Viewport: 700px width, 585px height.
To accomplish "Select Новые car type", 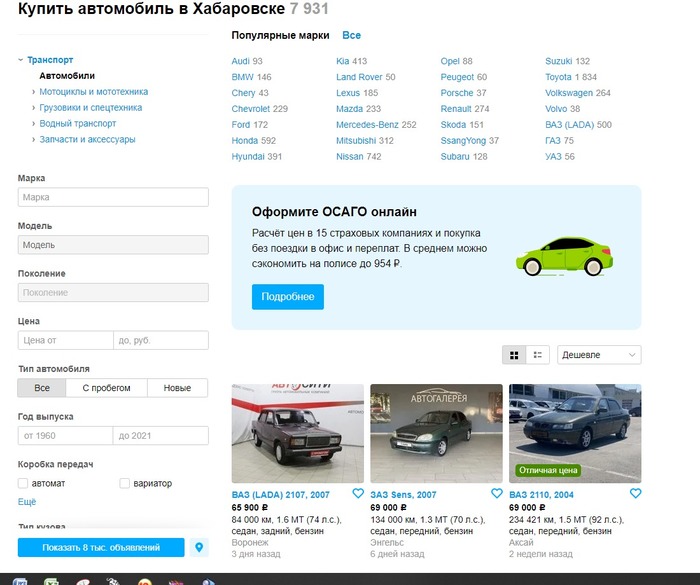I will (177, 388).
